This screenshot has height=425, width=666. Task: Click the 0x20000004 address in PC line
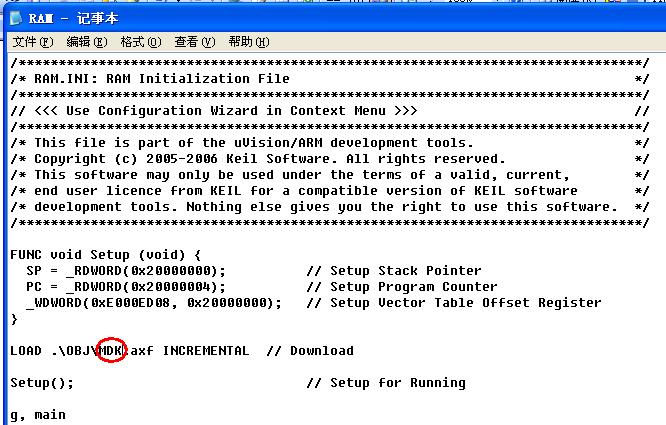[x=171, y=287]
